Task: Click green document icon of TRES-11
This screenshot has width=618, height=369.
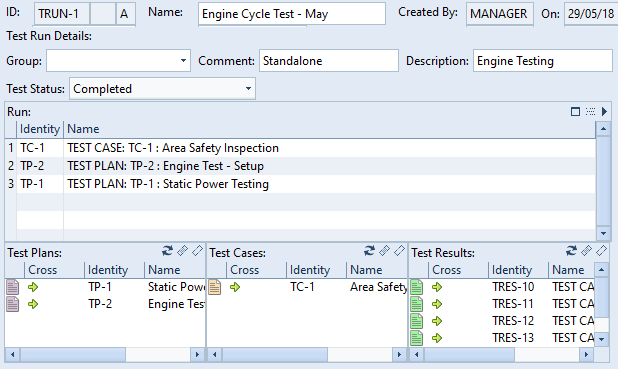Action: 417,304
